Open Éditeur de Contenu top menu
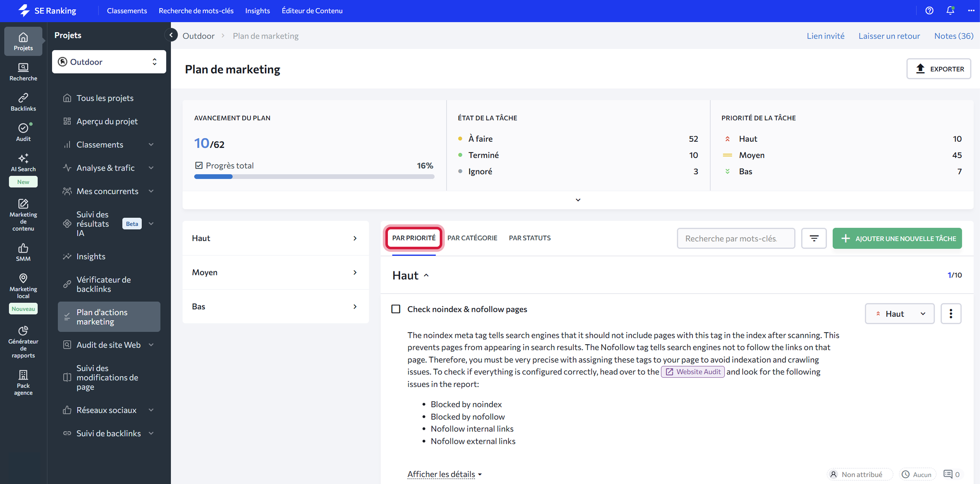 point(312,11)
